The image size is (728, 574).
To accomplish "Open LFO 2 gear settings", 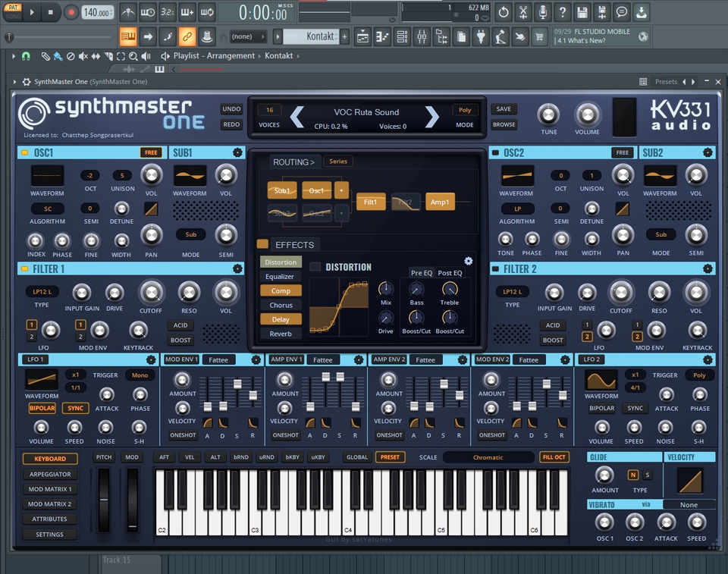I will (x=708, y=359).
